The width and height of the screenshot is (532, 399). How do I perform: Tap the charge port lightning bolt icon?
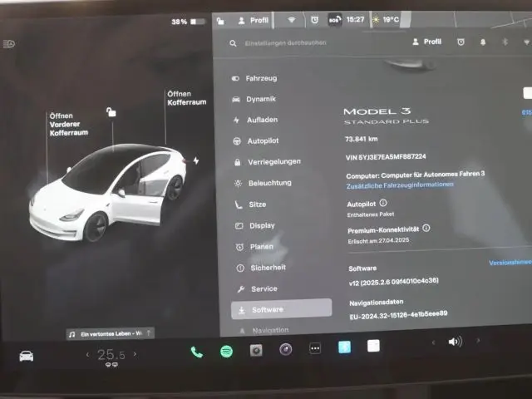196,160
